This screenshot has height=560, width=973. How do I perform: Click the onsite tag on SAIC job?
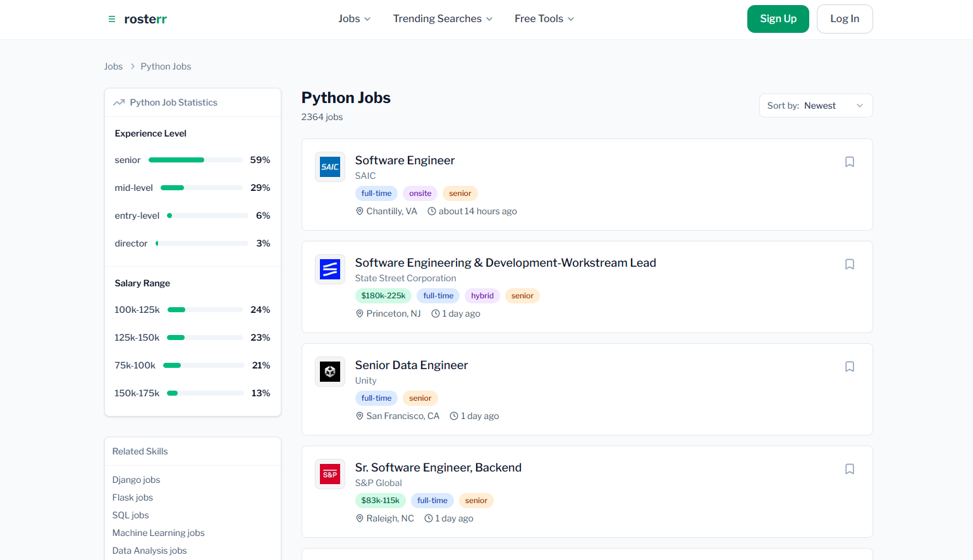click(x=420, y=193)
